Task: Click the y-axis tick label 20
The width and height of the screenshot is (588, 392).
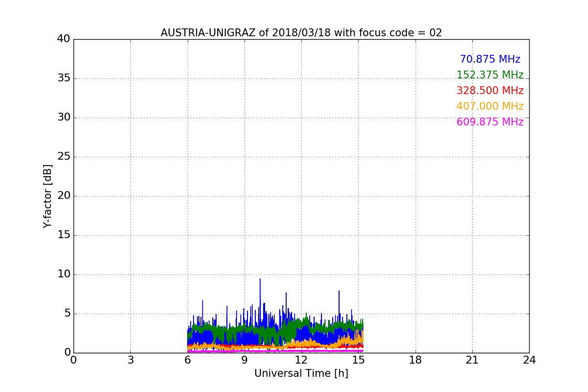Action: pyautogui.click(x=64, y=196)
